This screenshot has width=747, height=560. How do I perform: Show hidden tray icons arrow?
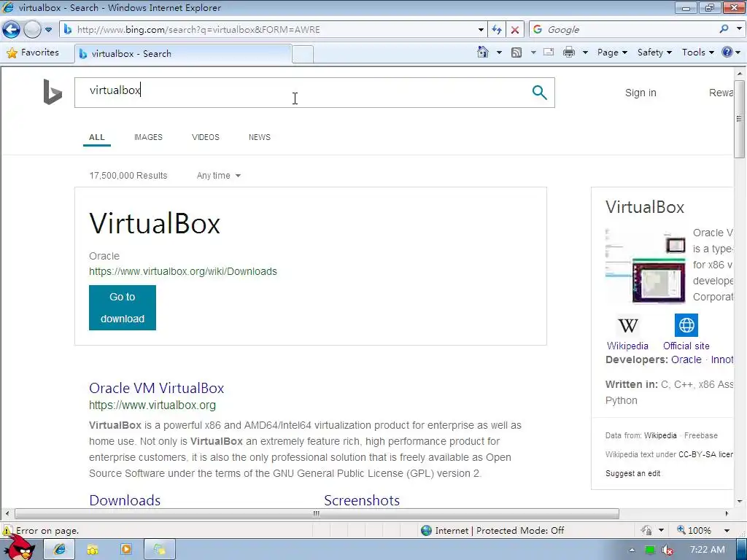pos(632,550)
